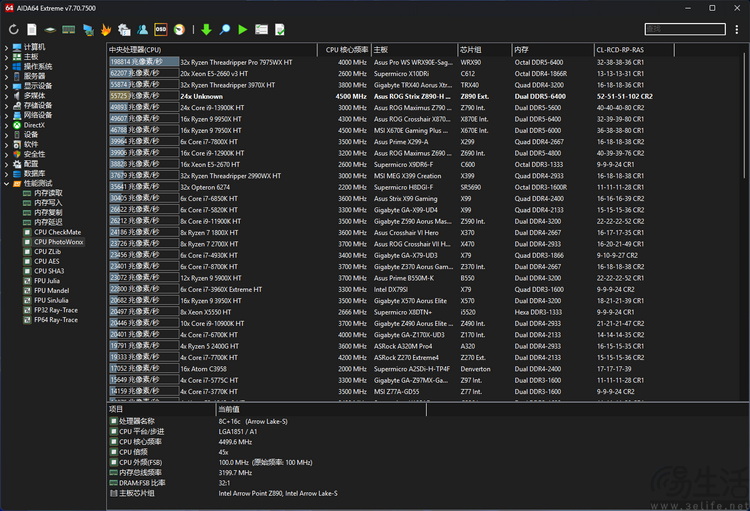
Task: Expand the 服务器 tree node
Action: point(6,76)
